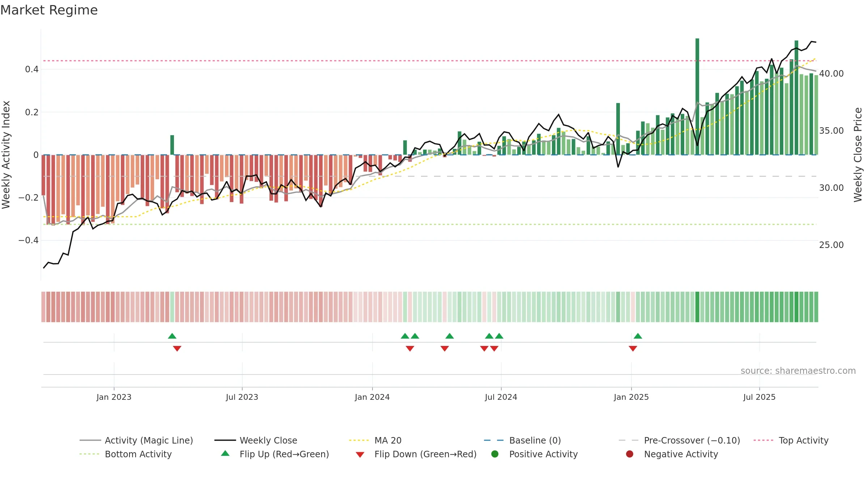Select the first Flip Up marker in 2023

[x=172, y=336]
